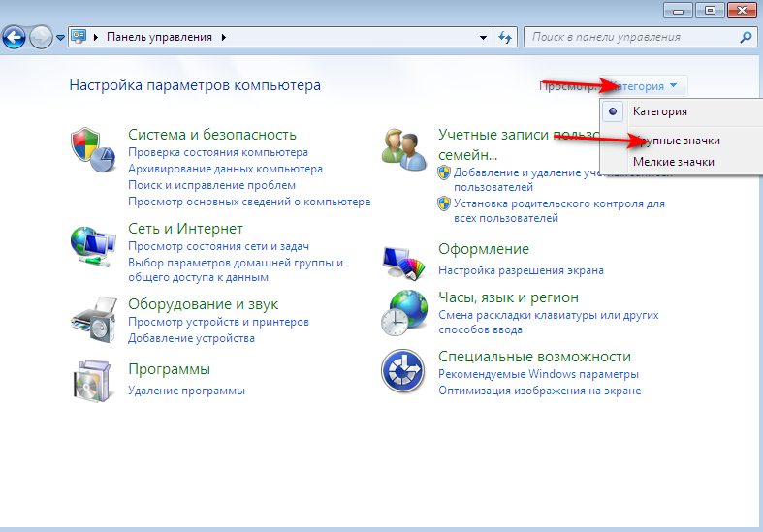Click the System and Security shield icon
763x532 pixels.
click(93, 150)
